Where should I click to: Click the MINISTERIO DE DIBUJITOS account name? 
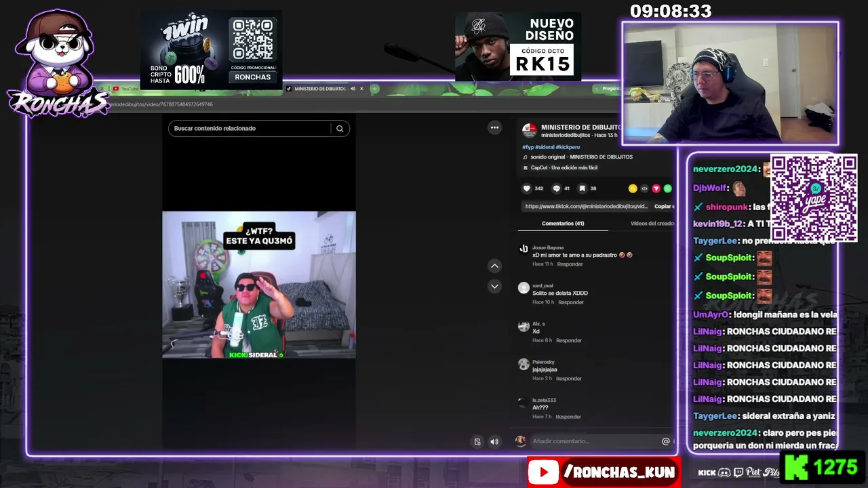click(x=581, y=127)
